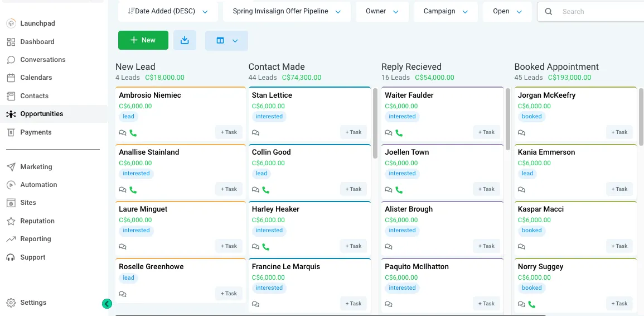Click conversation icon on Alister Brough card
The width and height of the screenshot is (644, 316).
[x=389, y=246]
